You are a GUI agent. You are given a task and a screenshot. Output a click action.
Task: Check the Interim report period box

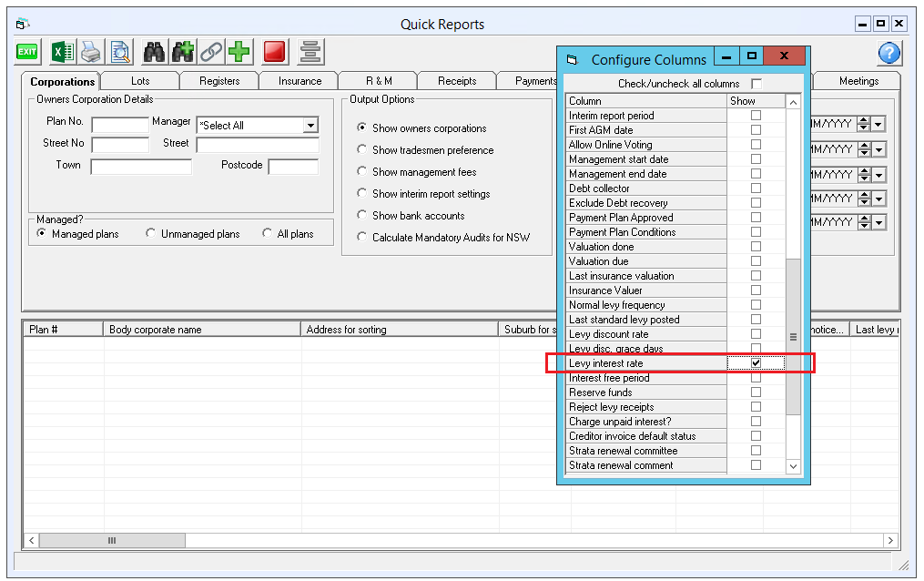(x=756, y=116)
